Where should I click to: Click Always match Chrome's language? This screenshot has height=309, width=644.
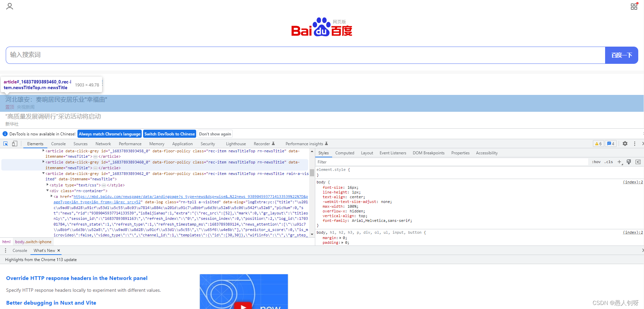pos(110,134)
